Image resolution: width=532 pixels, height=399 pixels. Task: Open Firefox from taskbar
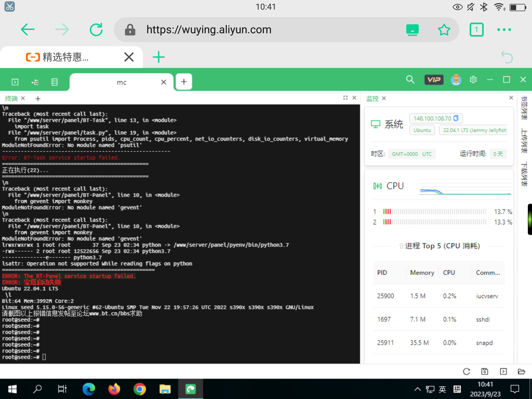[x=114, y=389]
